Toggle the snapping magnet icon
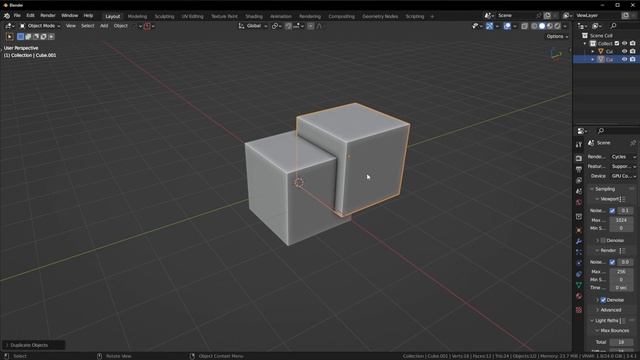 (x=288, y=26)
